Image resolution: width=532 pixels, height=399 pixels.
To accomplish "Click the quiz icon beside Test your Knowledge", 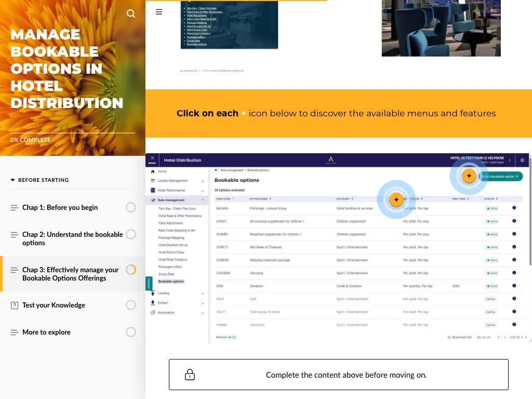I will [x=14, y=305].
